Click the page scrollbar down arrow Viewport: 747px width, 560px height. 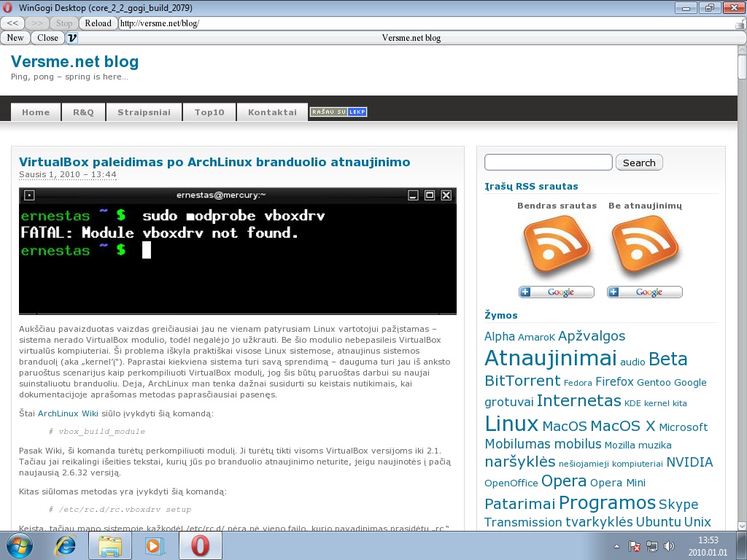click(742, 526)
